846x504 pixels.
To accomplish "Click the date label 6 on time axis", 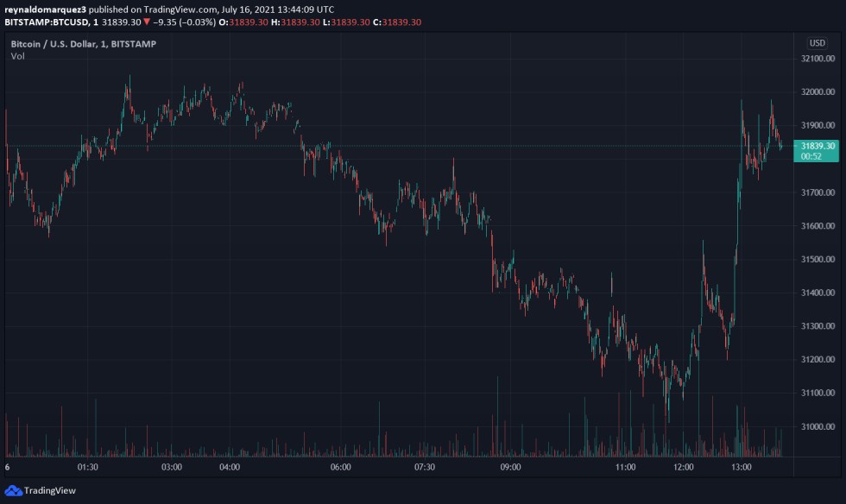I will point(7,467).
